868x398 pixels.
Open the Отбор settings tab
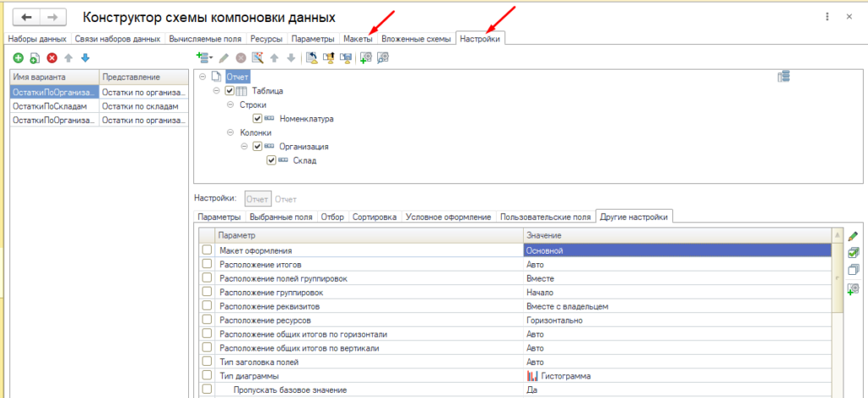point(332,217)
